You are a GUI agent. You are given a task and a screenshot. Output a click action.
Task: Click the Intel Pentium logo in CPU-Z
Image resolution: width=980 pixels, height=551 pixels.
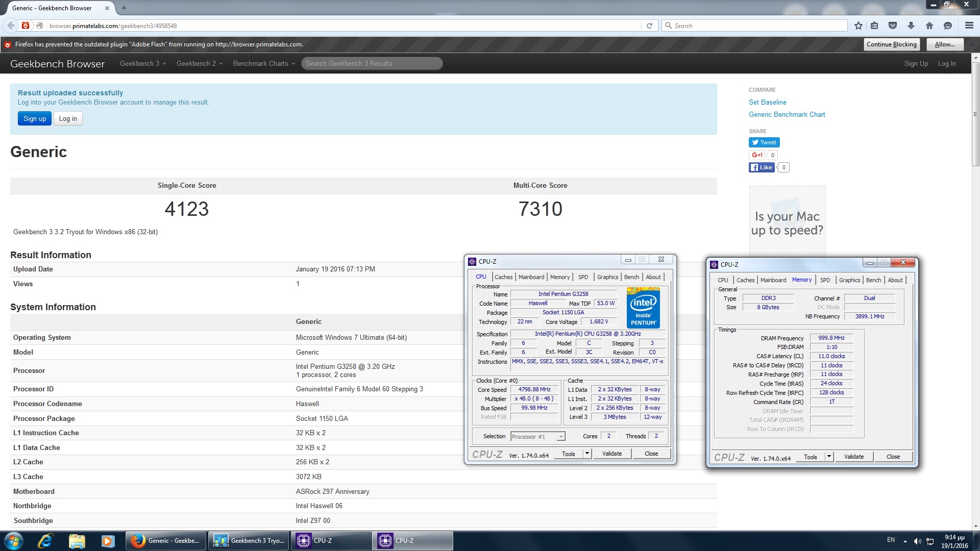(643, 308)
